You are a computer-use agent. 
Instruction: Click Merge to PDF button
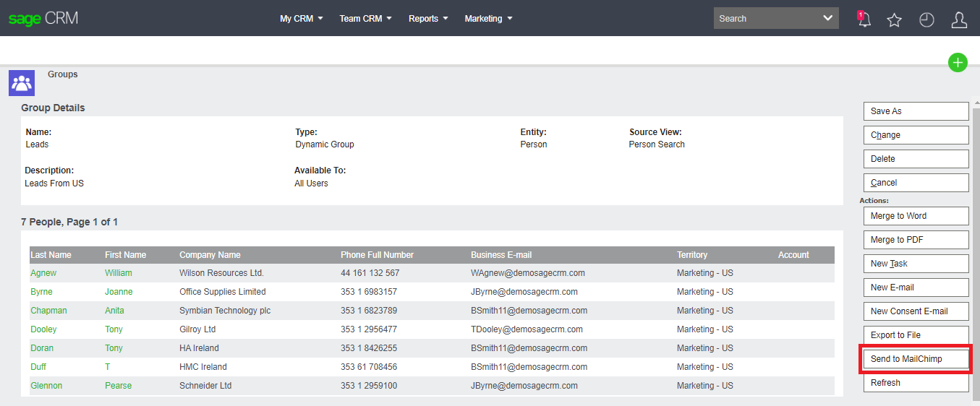tap(916, 240)
